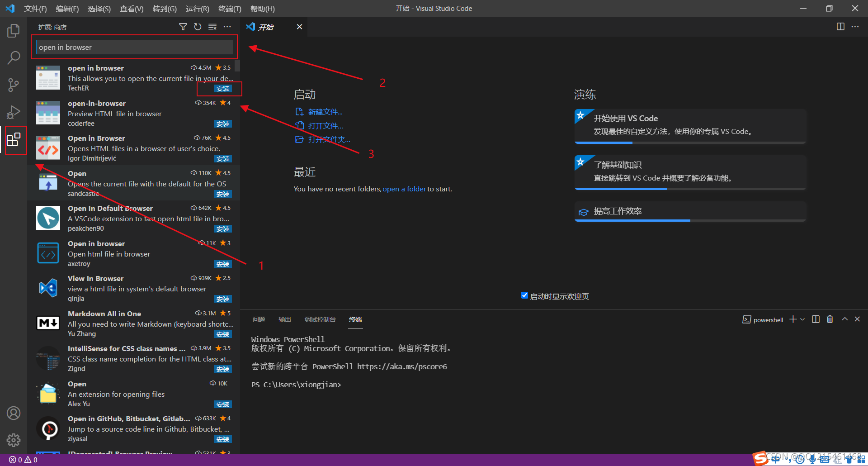Open the Run and Debug view
The width and height of the screenshot is (868, 466).
pos(14,112)
